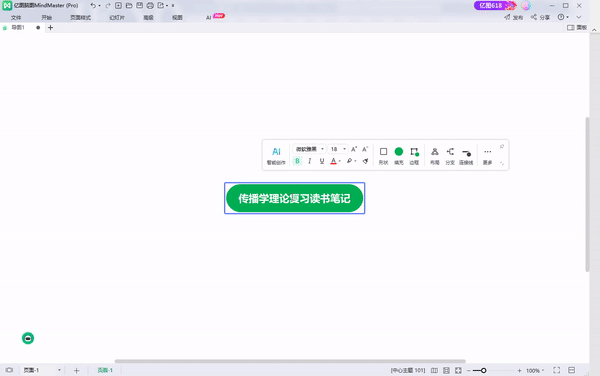Open the 页面样式 ribbon tab
The image size is (600, 376).
[x=80, y=18]
